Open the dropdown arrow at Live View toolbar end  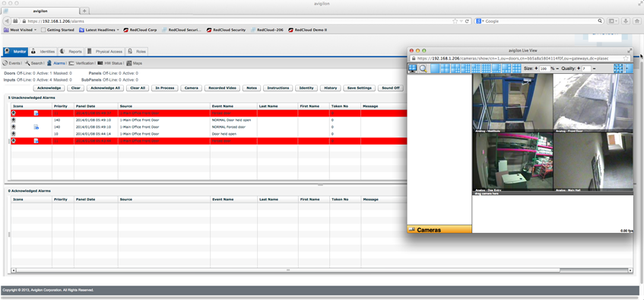click(x=628, y=69)
